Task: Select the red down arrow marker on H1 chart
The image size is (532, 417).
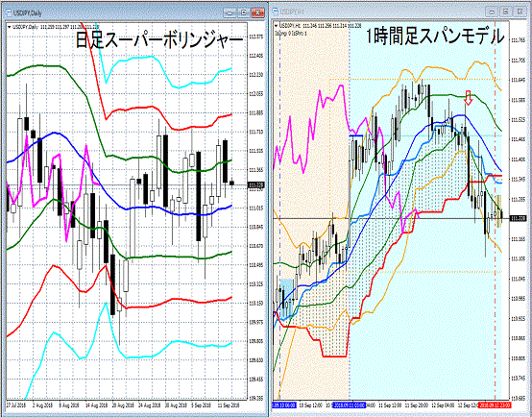Action: 469,97
